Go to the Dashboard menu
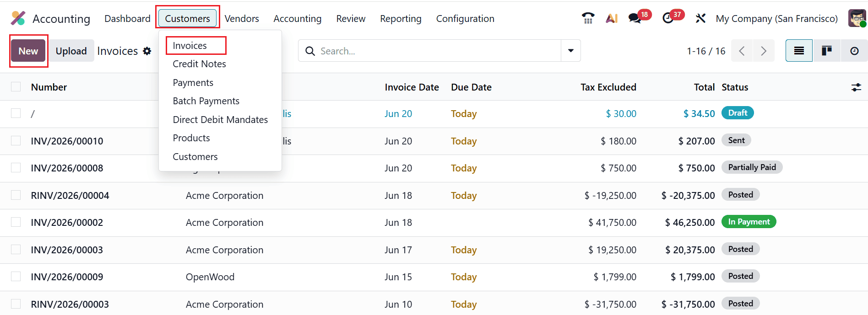This screenshot has width=868, height=315. 127,18
